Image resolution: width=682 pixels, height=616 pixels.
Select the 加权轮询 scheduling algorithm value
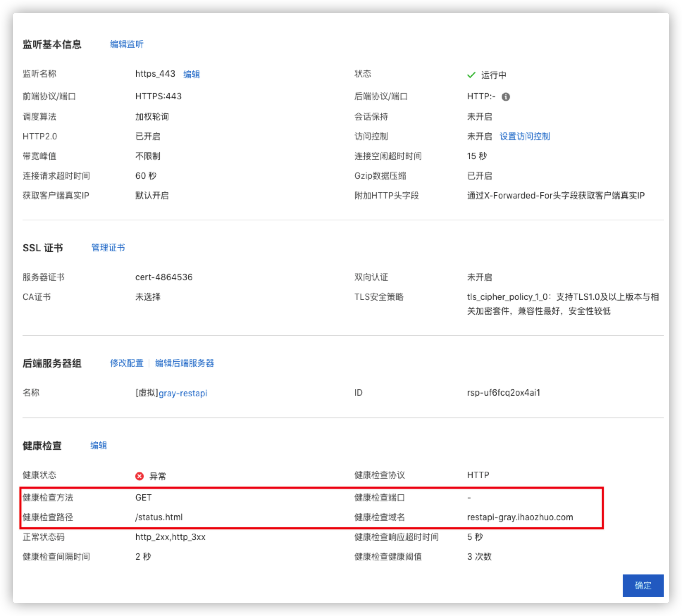(152, 117)
